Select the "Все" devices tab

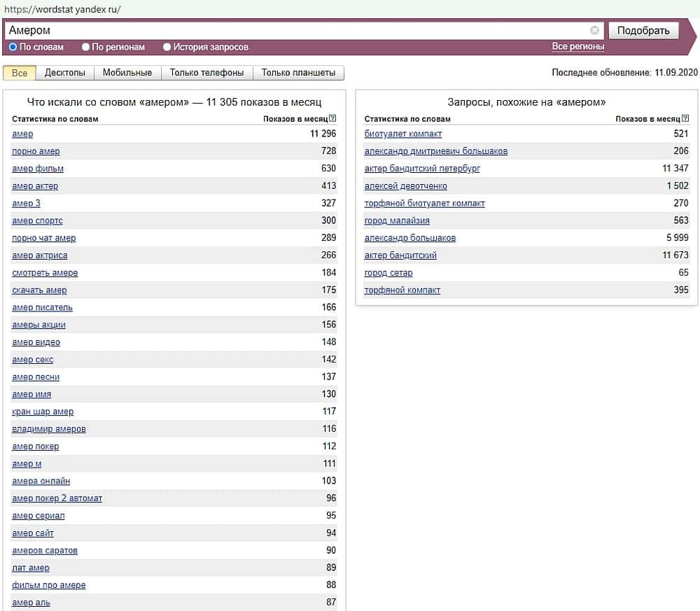coord(20,73)
